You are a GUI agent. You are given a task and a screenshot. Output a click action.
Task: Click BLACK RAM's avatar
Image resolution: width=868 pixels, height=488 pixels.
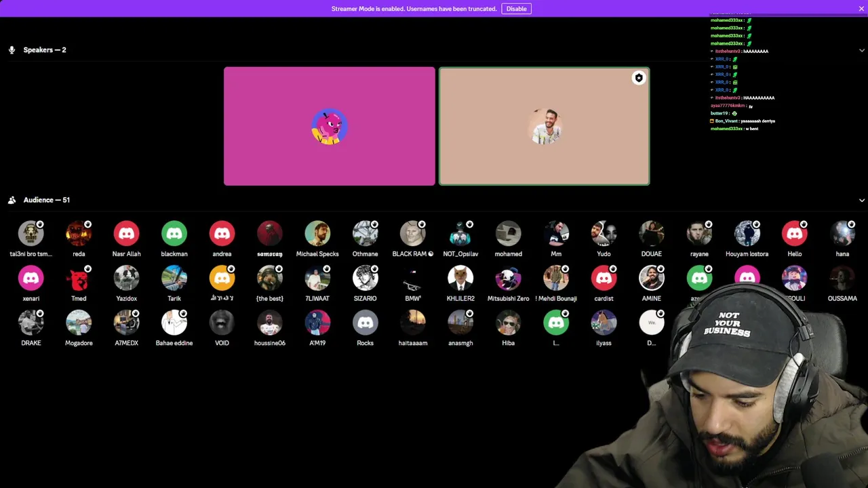412,234
